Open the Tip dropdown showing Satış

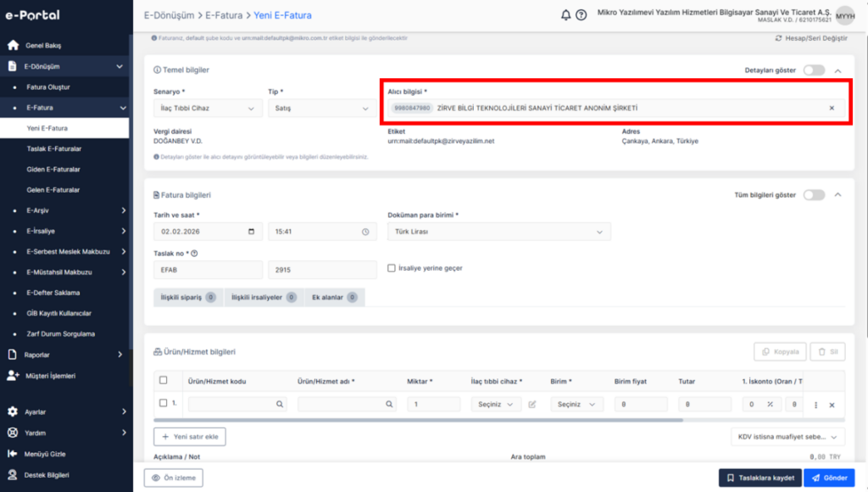322,108
